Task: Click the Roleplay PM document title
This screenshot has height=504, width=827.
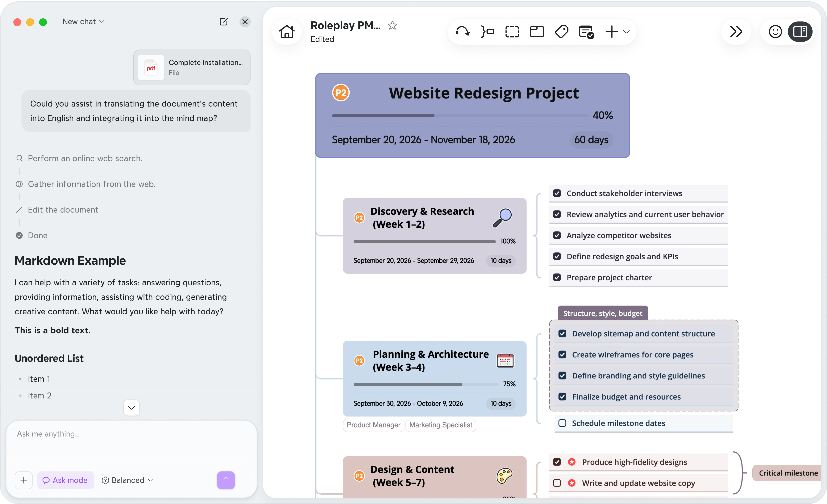Action: [345, 25]
